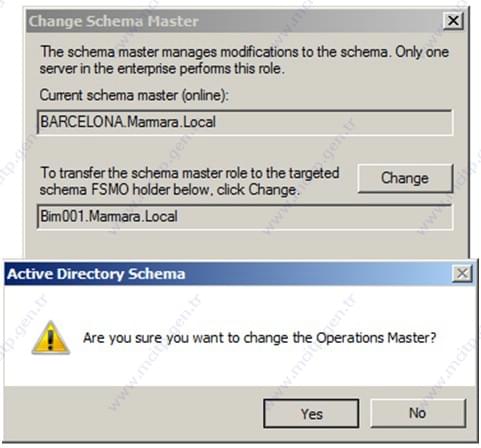Image resolution: width=481 pixels, height=448 pixels.
Task: Select the Bim001.Marmara.Local target holder field
Action: pyautogui.click(x=245, y=217)
